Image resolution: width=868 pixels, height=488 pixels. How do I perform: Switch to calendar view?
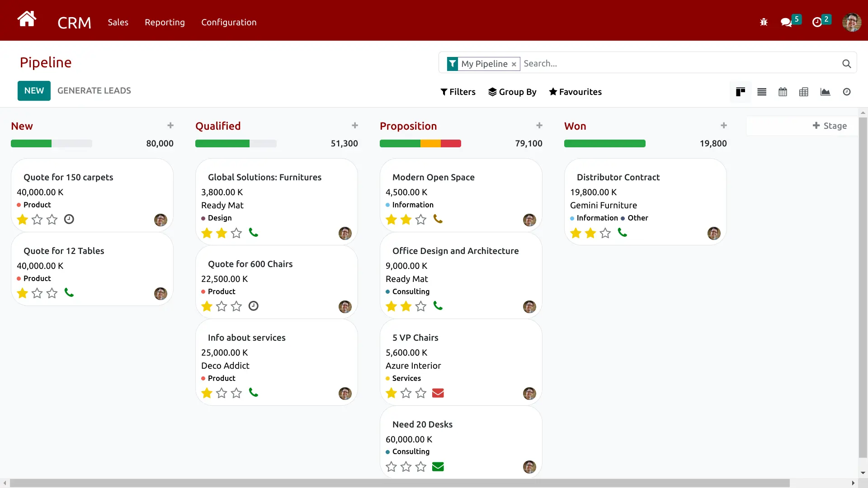click(783, 92)
